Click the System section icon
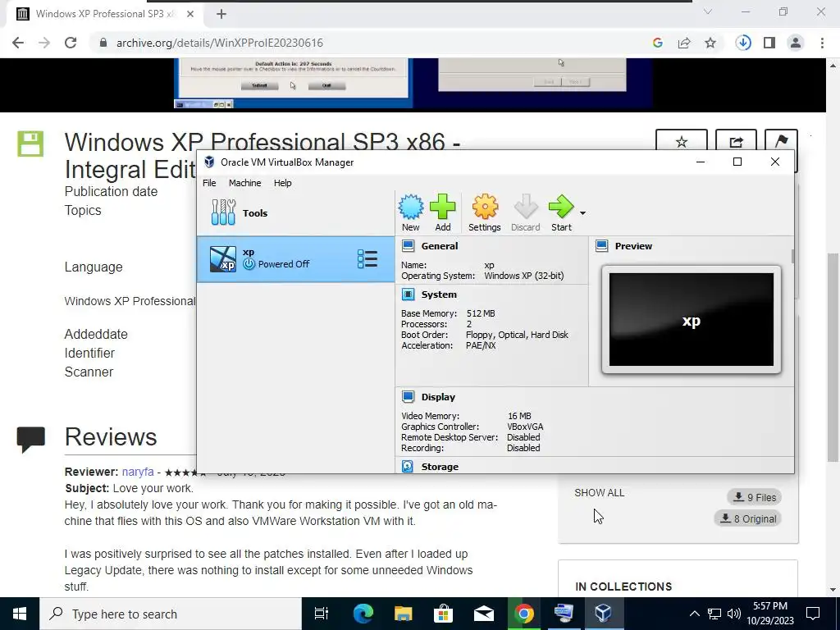This screenshot has width=840, height=630. click(x=409, y=294)
